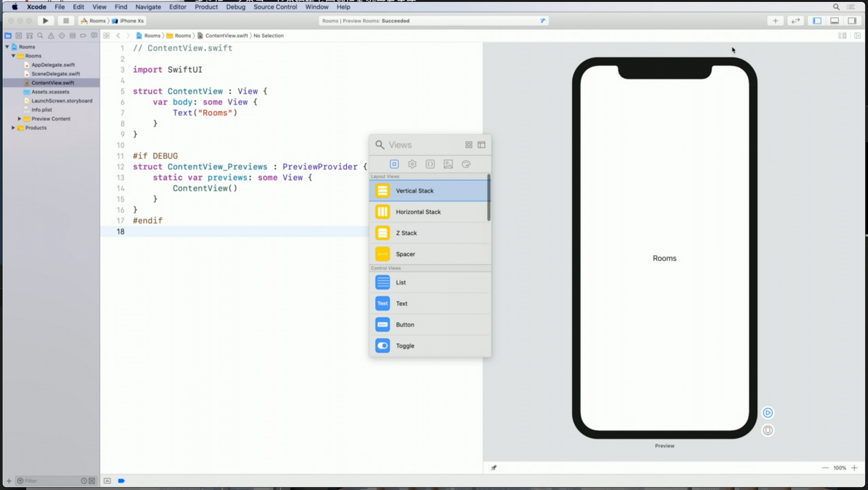
Task: Toggle the right inspector panel
Action: point(852,21)
